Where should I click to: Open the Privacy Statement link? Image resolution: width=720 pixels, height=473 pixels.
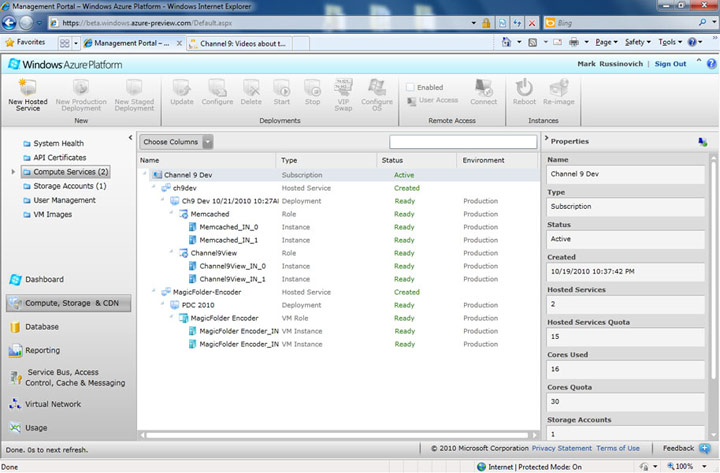(x=562, y=448)
